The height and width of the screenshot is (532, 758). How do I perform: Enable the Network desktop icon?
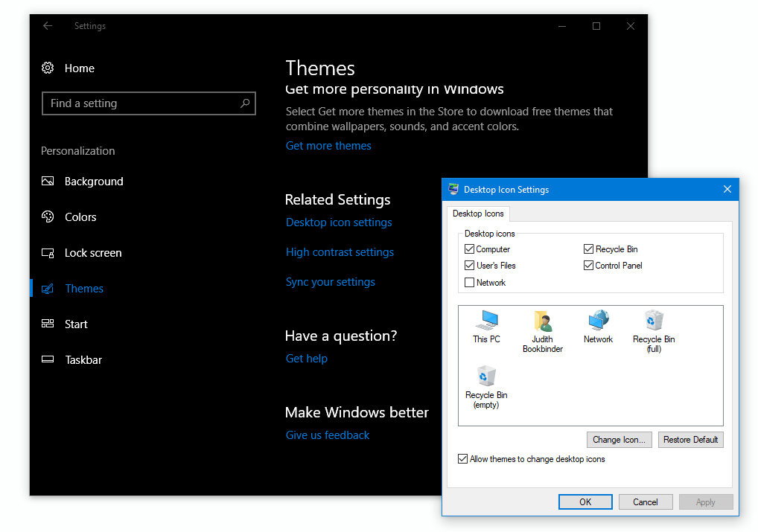[x=468, y=282]
